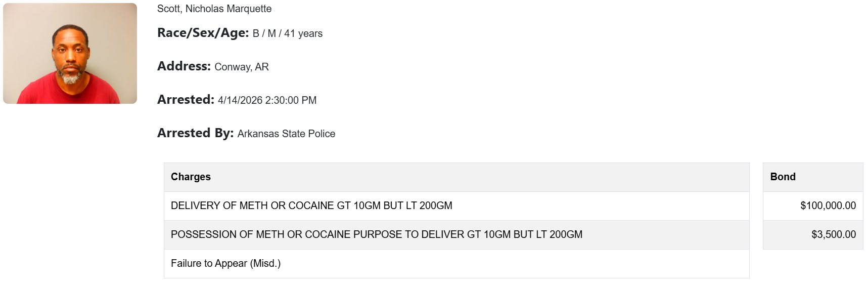This screenshot has width=868, height=283.
Task: Click the inmate mugshot photo
Action: tap(70, 53)
